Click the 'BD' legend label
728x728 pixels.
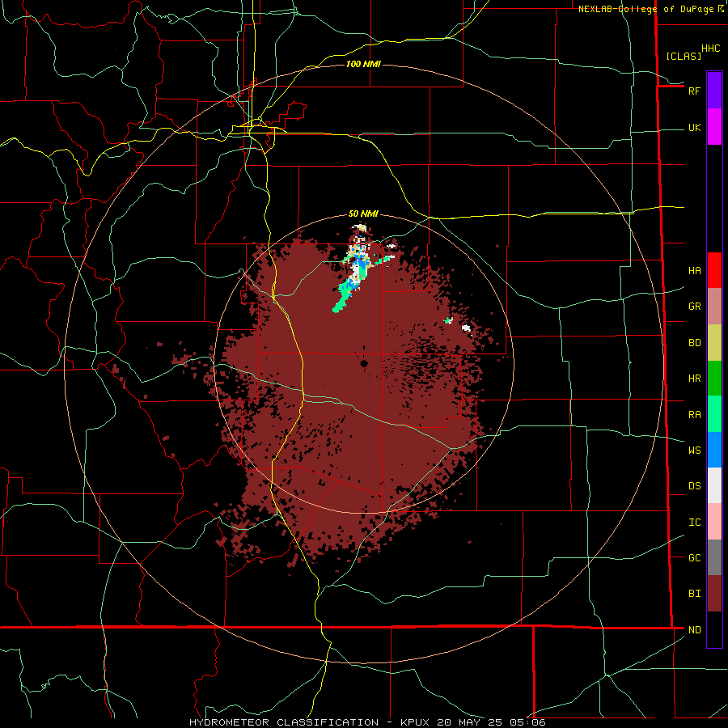(x=694, y=343)
